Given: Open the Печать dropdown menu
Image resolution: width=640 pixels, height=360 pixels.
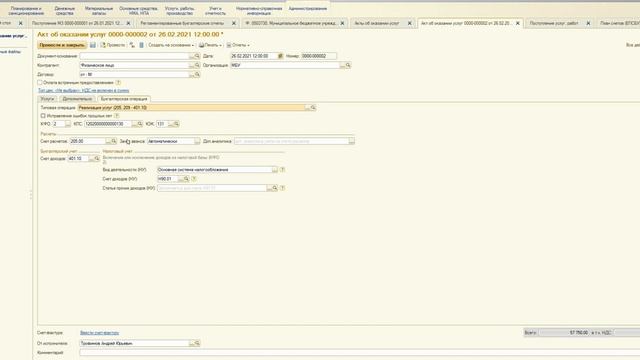Looking at the screenshot, I should point(210,45).
